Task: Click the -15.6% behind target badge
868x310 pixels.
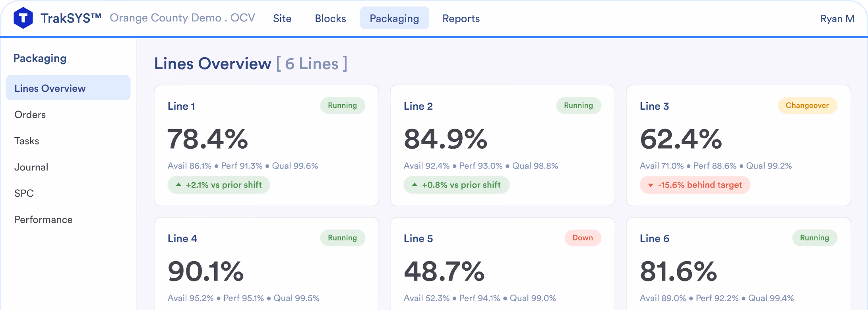Action: 695,185
